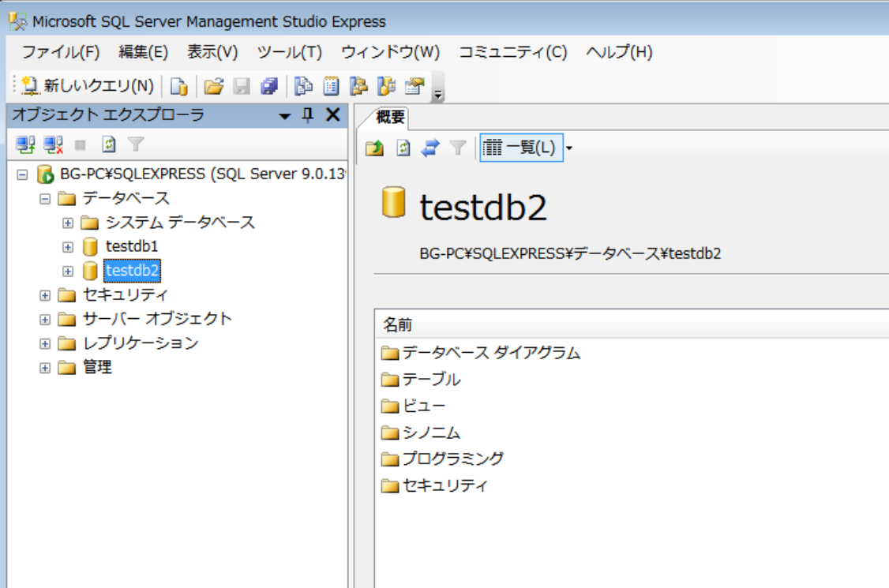889x588 pixels.
Task: Open the 編集(E) menu
Action: coord(144,52)
